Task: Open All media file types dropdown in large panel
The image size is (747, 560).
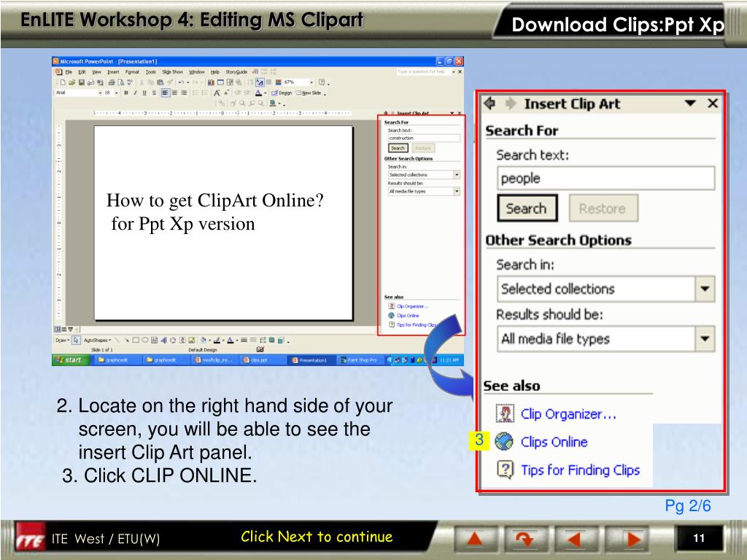Action: (x=705, y=338)
